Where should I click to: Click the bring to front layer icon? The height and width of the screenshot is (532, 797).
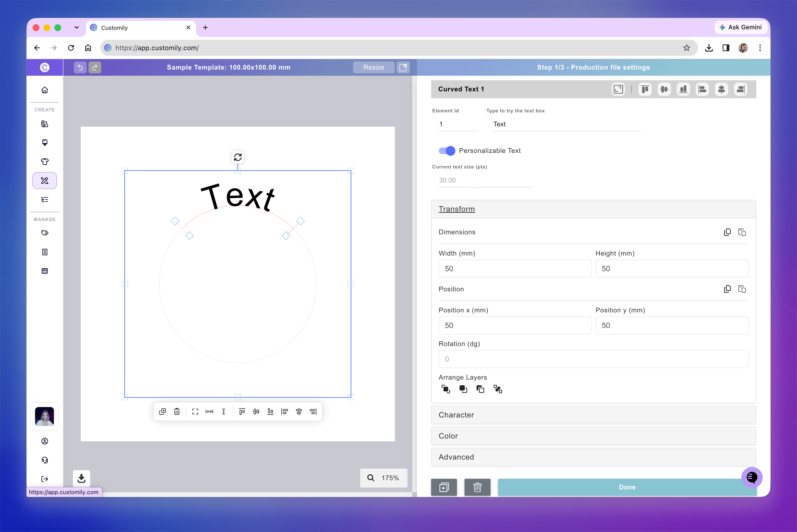446,389
